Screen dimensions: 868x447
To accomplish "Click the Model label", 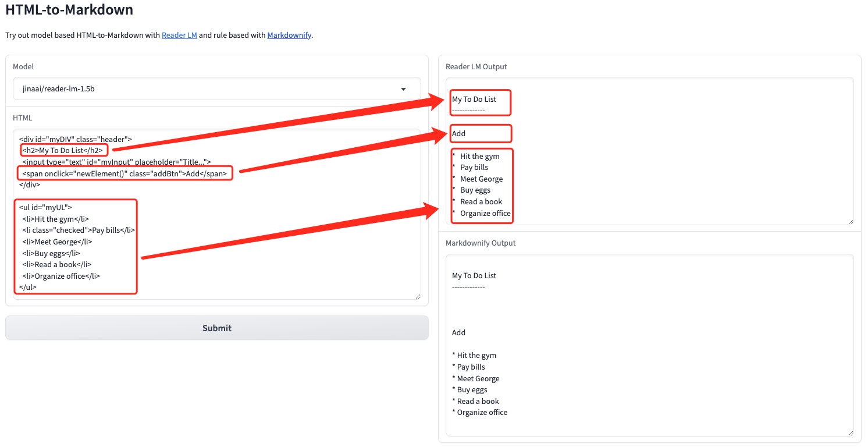I will tap(23, 67).
